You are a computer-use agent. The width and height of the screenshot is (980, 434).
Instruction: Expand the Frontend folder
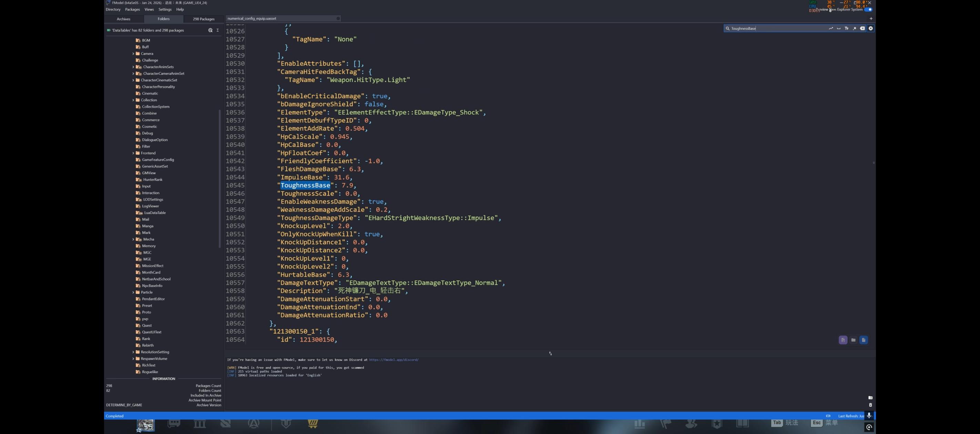click(133, 153)
